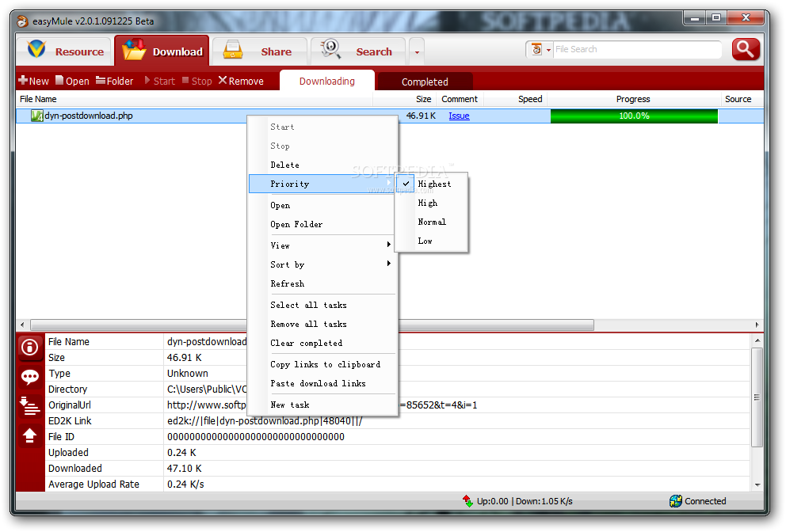Switch to the Share tab
Viewport: 786px width, 532px height.
click(259, 51)
